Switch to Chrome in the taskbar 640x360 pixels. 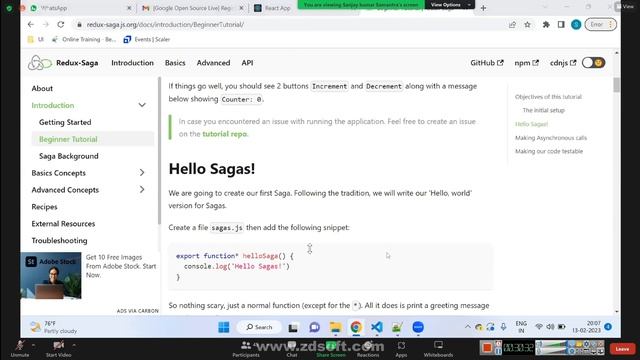[x=356, y=327]
